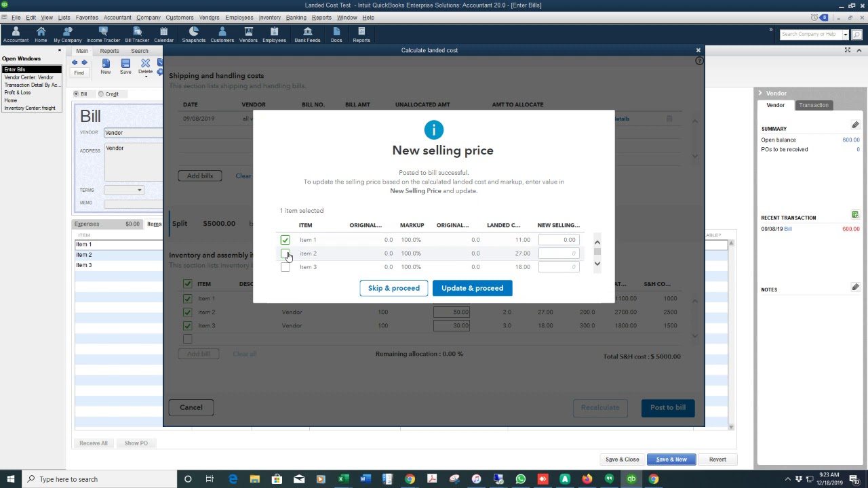This screenshot has width=868, height=488.
Task: Open the Reports icon in the icon bar
Action: pyautogui.click(x=361, y=35)
